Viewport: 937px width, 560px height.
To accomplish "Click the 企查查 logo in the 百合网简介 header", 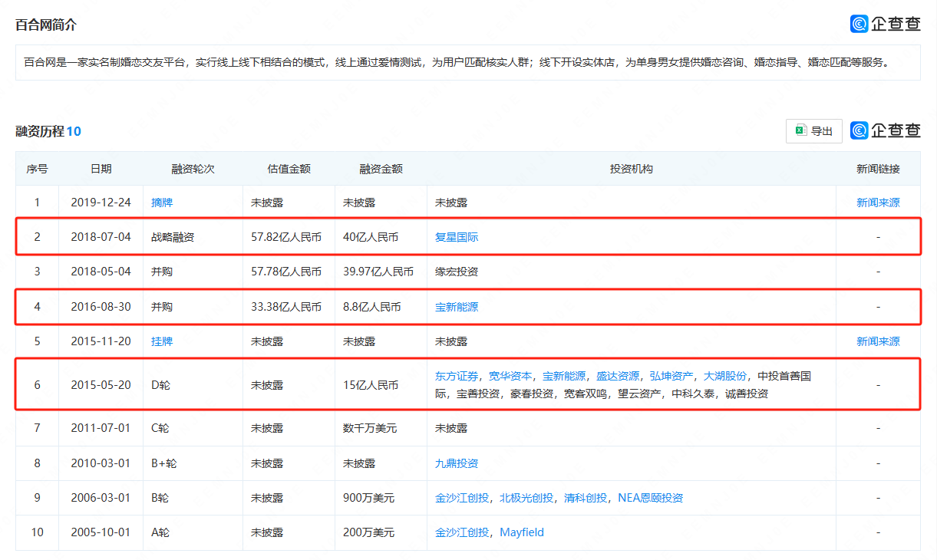I will click(x=886, y=24).
